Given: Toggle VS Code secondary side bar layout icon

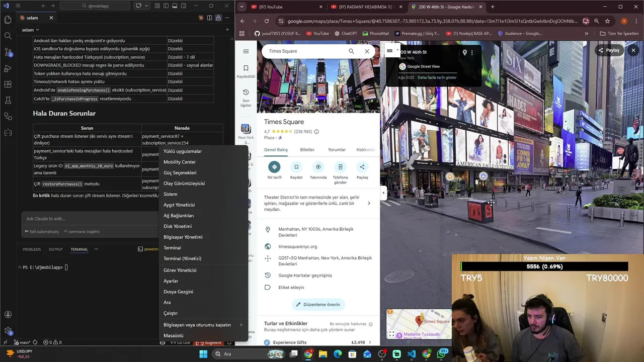Looking at the screenshot, I should point(183,6).
